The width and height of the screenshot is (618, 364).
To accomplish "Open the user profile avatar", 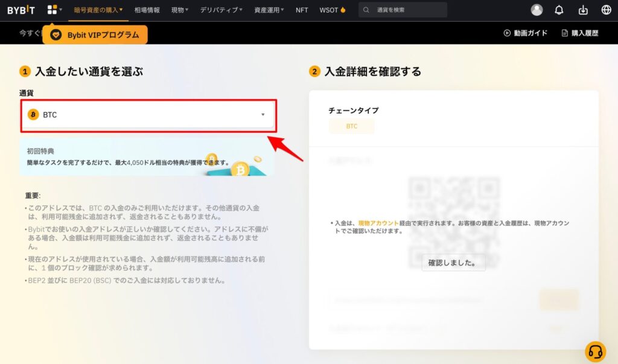I will click(537, 10).
